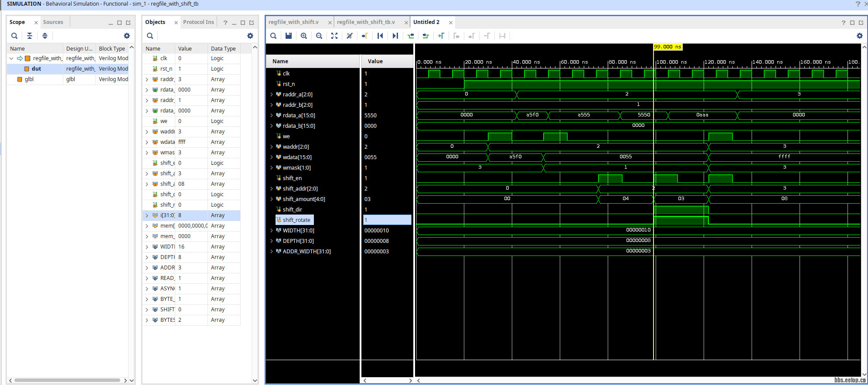868x385 pixels.
Task: Select the glbl scope entry
Action: [x=29, y=79]
